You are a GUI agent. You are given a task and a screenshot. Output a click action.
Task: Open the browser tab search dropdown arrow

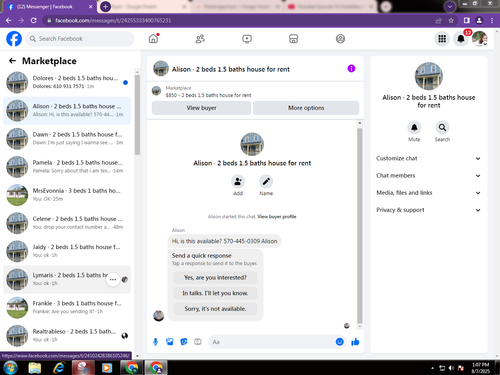click(x=450, y=6)
